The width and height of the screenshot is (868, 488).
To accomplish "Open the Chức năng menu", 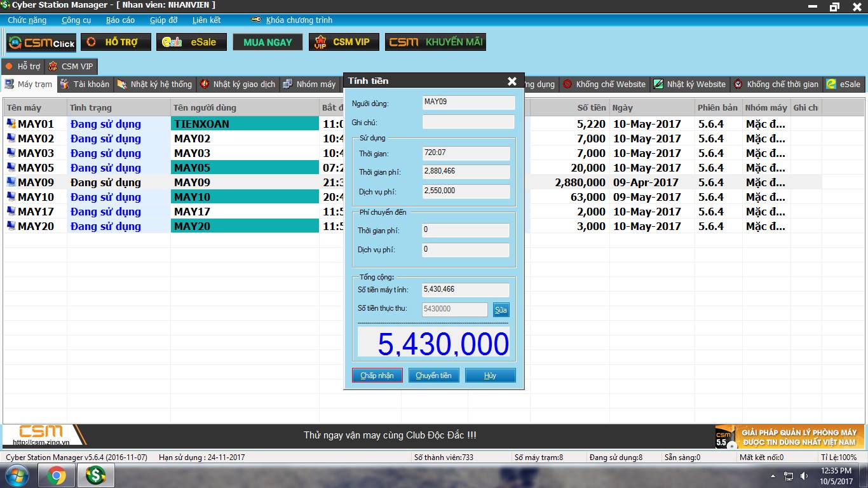I will 27,20.
